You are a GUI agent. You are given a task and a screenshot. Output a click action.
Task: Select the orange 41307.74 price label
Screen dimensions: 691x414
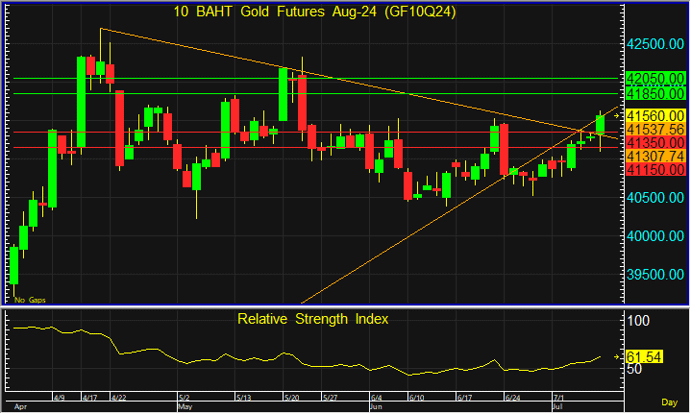click(x=655, y=157)
